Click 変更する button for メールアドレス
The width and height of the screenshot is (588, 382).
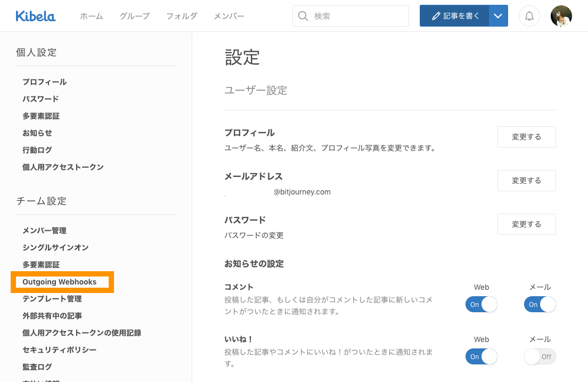tap(526, 181)
